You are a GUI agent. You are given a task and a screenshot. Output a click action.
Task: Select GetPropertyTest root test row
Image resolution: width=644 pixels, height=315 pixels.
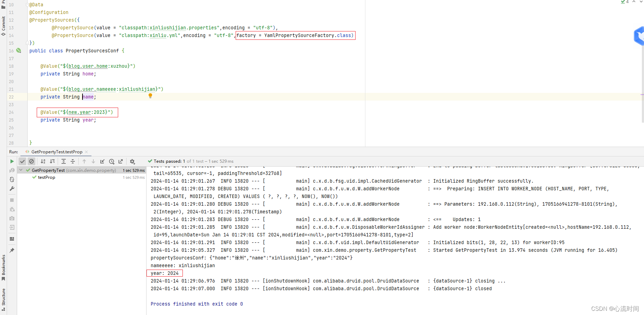pyautogui.click(x=82, y=170)
